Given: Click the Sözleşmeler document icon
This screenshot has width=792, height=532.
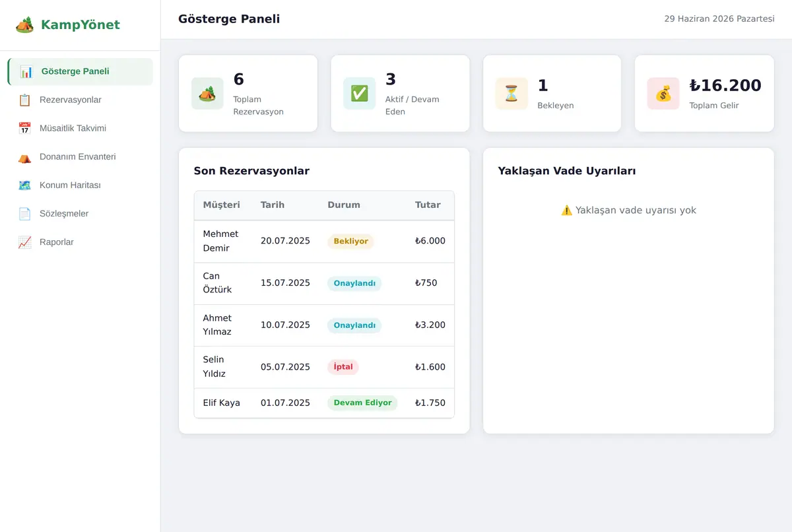Looking at the screenshot, I should 24,214.
